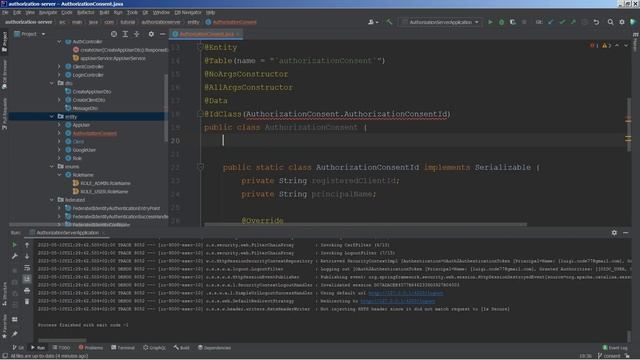Viewport: 640px width, 360px height.
Task: Open the Window menu
Action: pyautogui.click(x=161, y=13)
